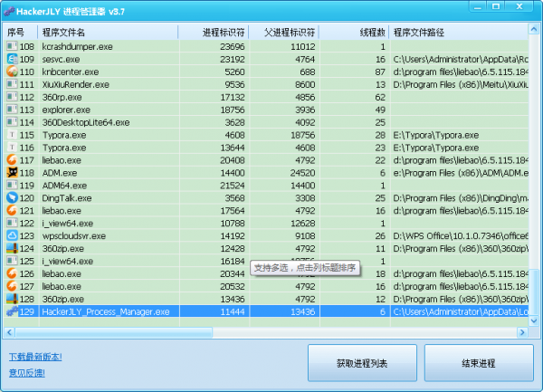The width and height of the screenshot is (543, 392).
Task: Sort by 序号 column header
Action: point(21,33)
